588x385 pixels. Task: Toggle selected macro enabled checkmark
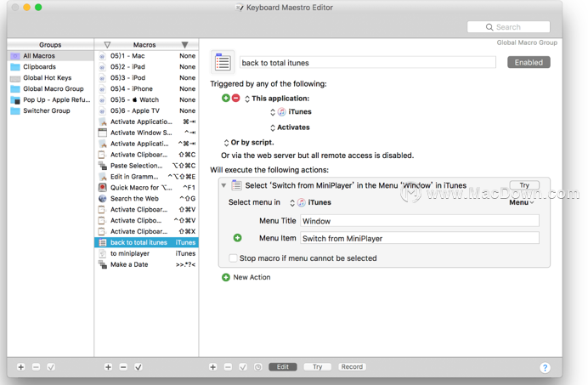pos(139,367)
